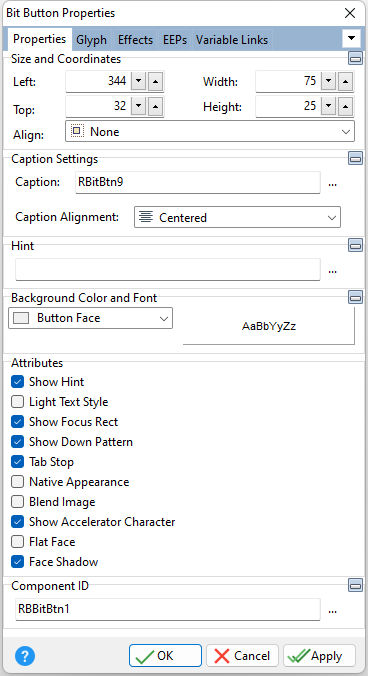Screen dimensions: 368x676
Task: Click the Apply button
Action: (319, 656)
